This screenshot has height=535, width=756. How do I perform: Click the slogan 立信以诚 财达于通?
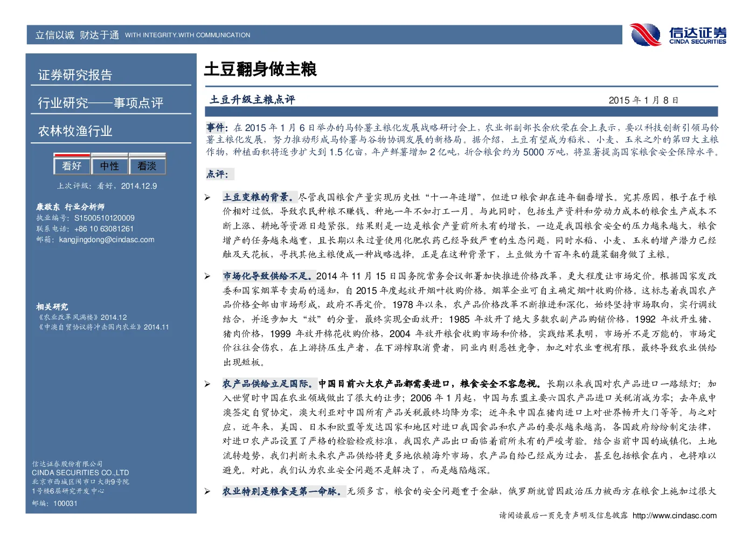tap(77, 35)
